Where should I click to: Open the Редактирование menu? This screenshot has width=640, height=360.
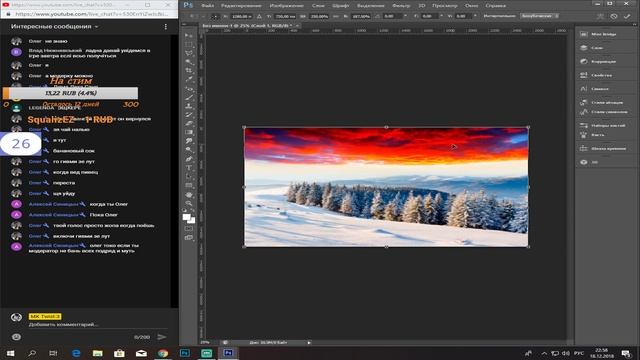[x=241, y=6]
